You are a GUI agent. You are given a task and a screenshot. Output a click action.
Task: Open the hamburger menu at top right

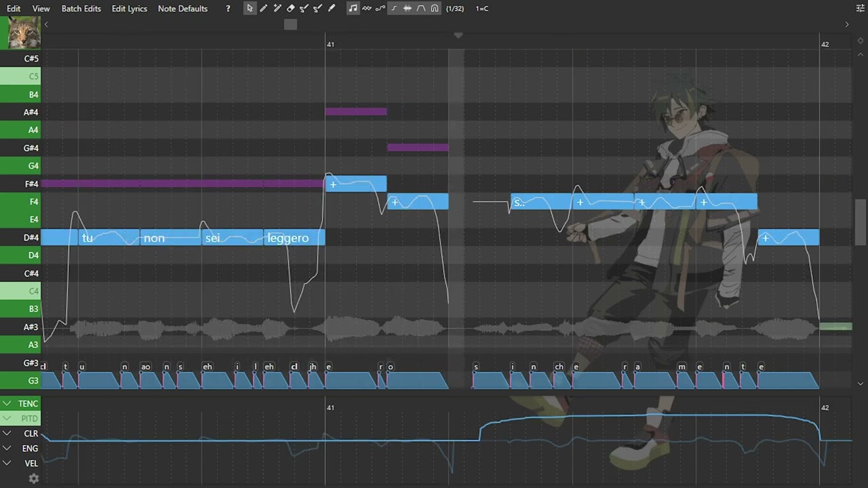(861, 9)
